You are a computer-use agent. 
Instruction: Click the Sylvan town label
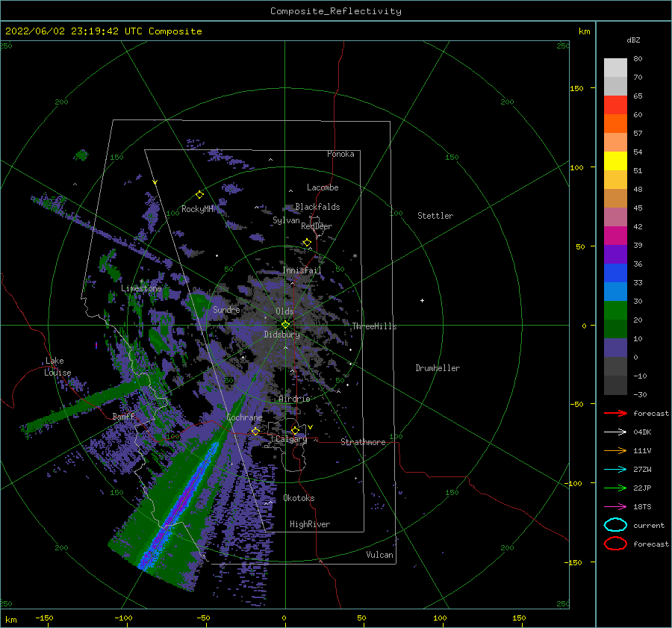point(286,220)
